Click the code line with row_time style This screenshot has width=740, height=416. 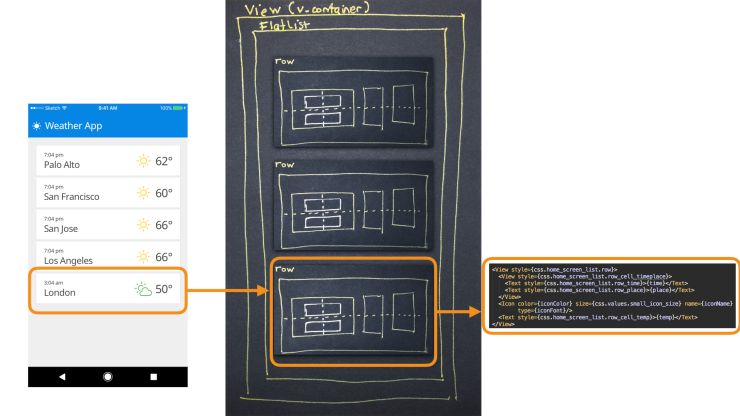[596, 283]
